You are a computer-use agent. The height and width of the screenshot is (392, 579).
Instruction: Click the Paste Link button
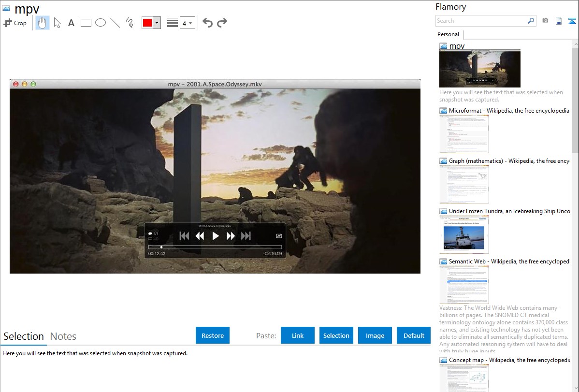point(298,335)
